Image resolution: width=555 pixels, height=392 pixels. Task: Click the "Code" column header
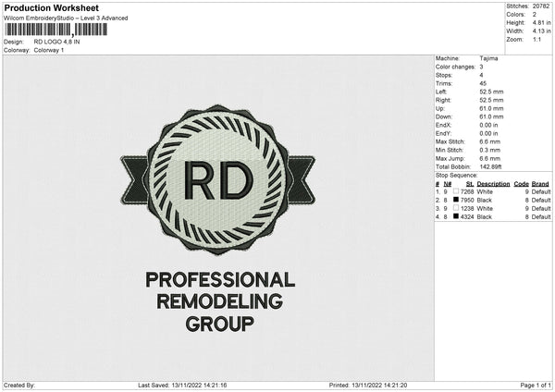(x=522, y=184)
